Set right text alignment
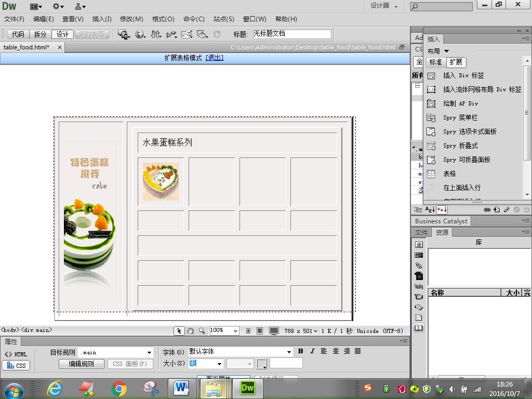 [347, 351]
